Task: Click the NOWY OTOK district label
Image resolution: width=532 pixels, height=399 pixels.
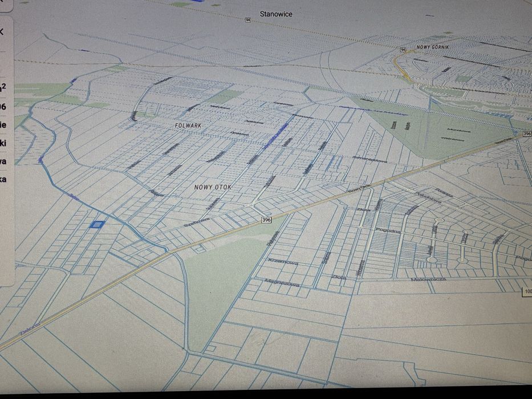Action: [x=213, y=187]
